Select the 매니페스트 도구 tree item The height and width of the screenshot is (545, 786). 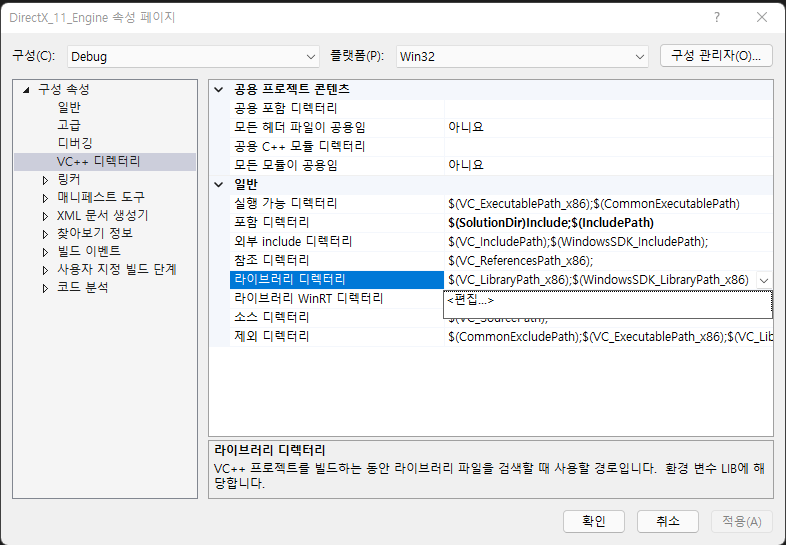point(101,198)
